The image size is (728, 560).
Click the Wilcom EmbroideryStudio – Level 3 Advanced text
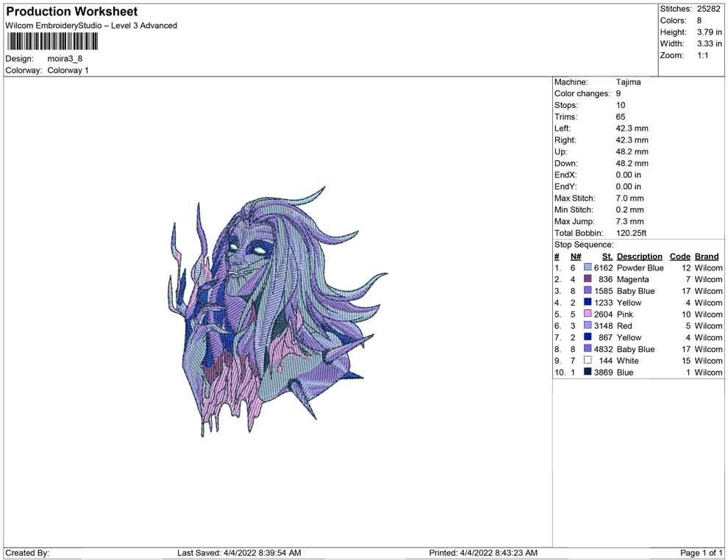pos(91,26)
